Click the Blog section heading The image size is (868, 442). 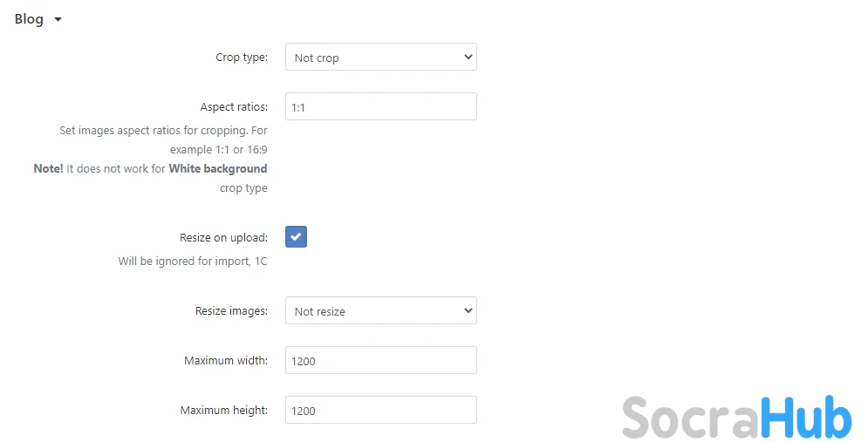(29, 19)
